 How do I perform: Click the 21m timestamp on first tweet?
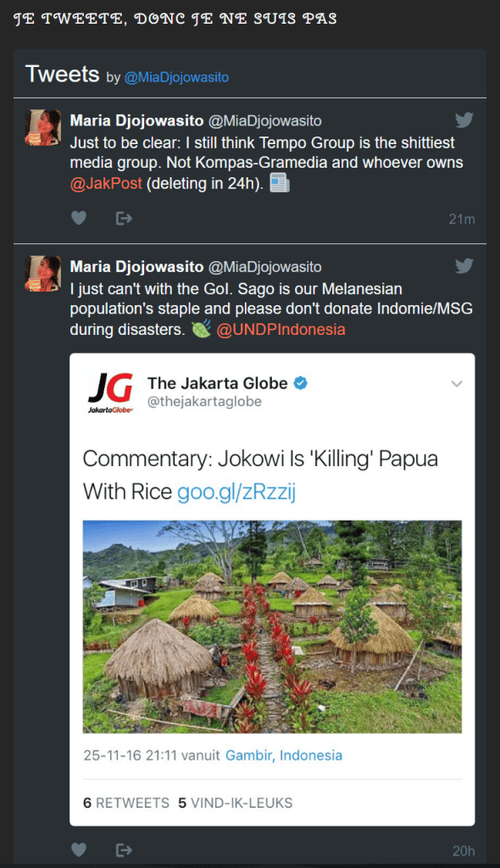462,220
